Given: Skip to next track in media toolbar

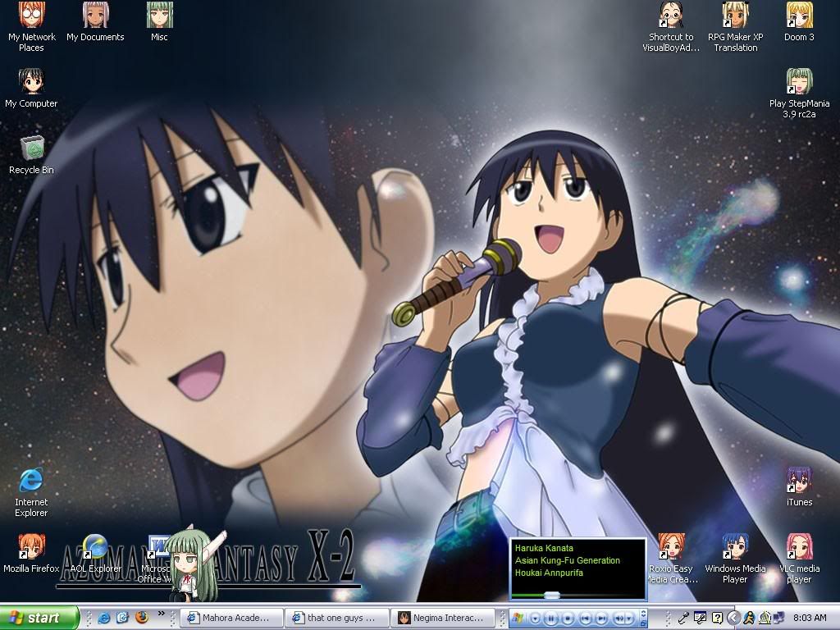Looking at the screenshot, I should coord(600,618).
